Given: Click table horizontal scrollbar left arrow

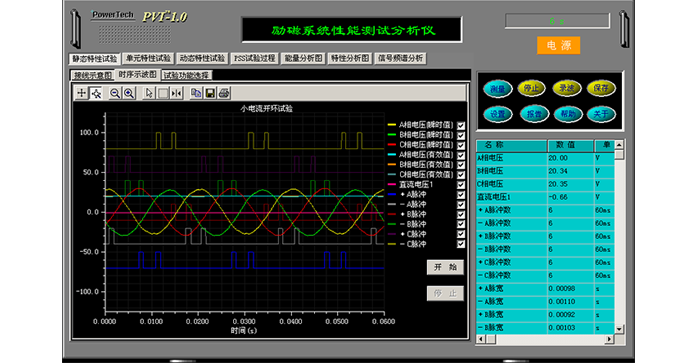Looking at the screenshot, I should (481, 339).
